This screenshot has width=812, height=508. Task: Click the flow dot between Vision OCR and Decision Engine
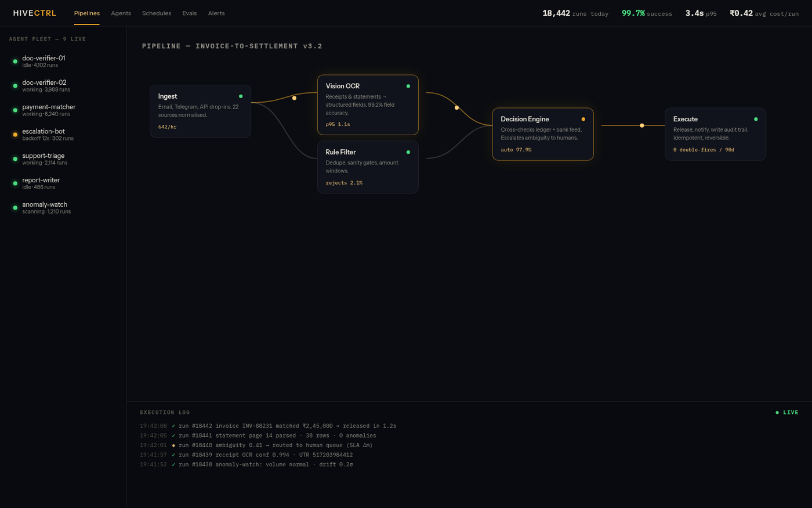(x=456, y=107)
